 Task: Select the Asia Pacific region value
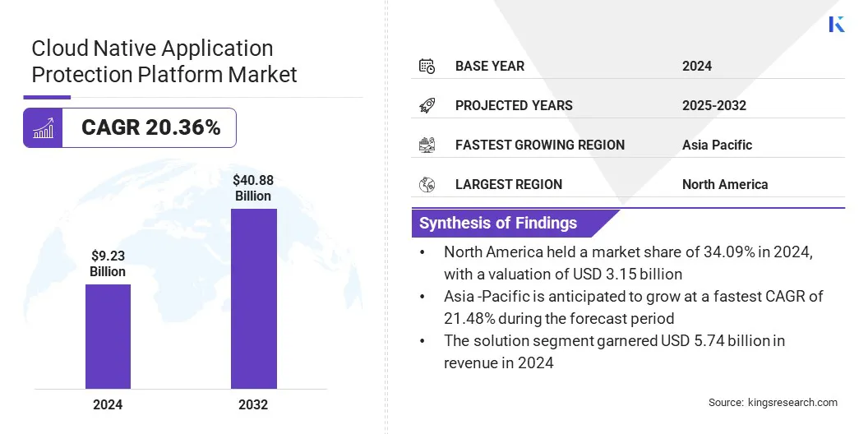[717, 145]
